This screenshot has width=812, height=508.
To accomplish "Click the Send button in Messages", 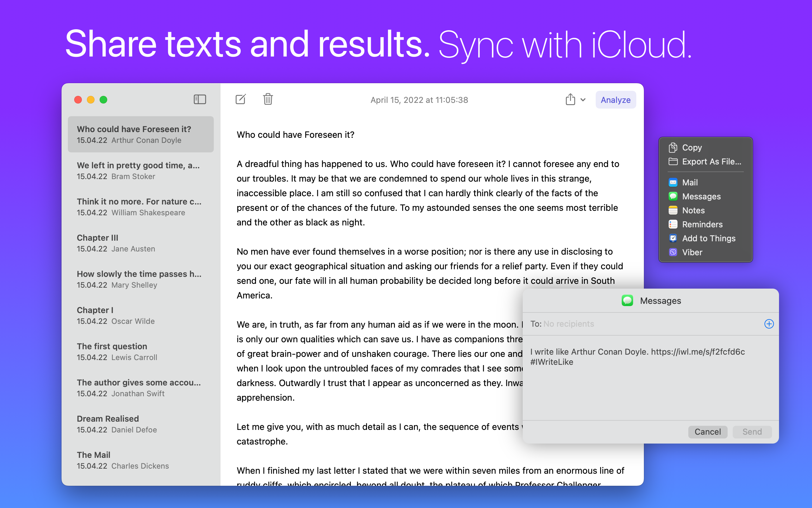I will click(x=752, y=432).
